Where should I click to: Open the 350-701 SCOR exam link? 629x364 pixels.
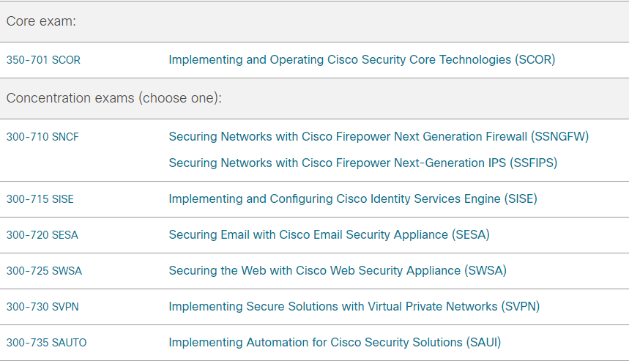tap(43, 60)
